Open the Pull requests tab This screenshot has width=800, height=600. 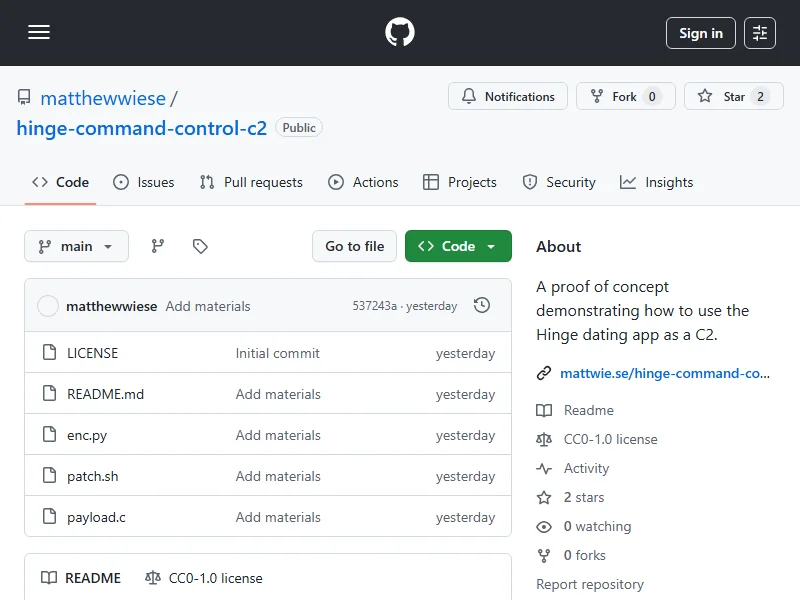[x=251, y=182]
